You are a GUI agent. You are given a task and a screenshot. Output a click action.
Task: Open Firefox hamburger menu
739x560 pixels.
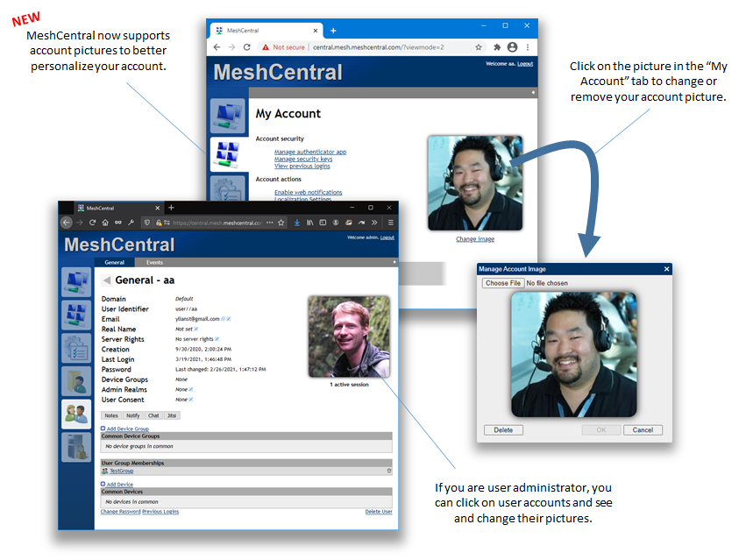tap(391, 223)
